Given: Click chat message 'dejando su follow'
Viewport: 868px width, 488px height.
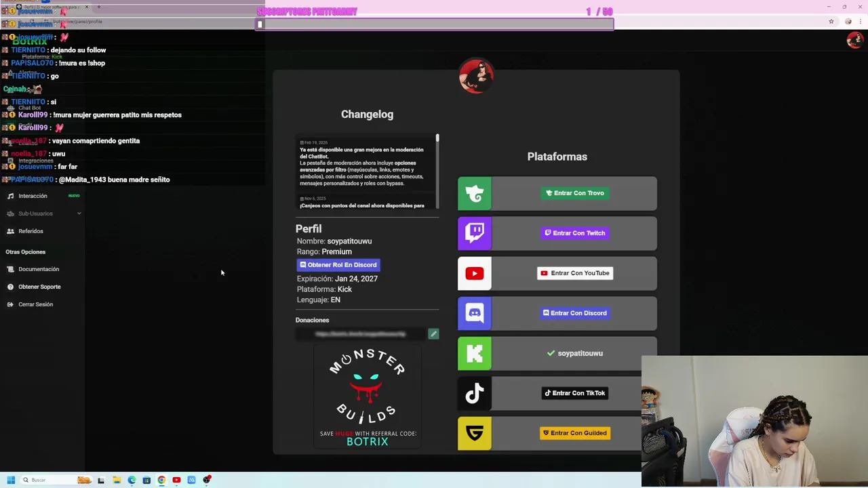Looking at the screenshot, I should pos(78,50).
